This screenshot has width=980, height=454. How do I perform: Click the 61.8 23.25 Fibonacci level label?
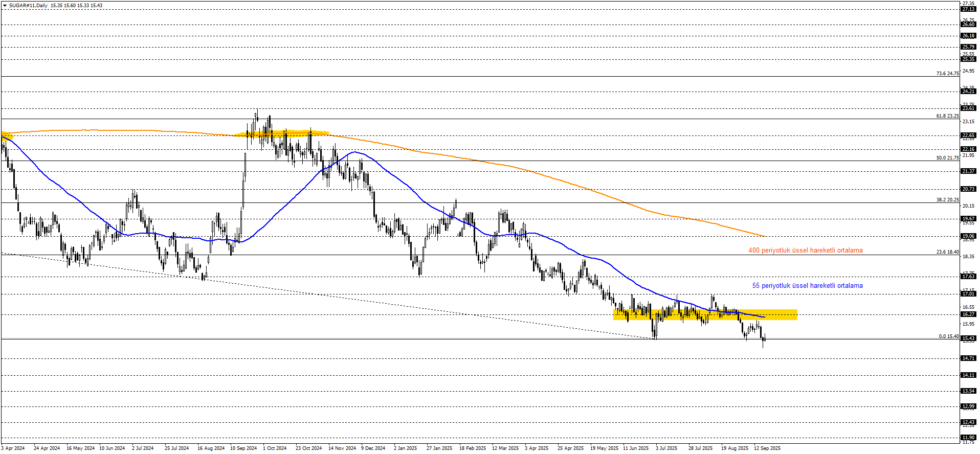point(947,116)
